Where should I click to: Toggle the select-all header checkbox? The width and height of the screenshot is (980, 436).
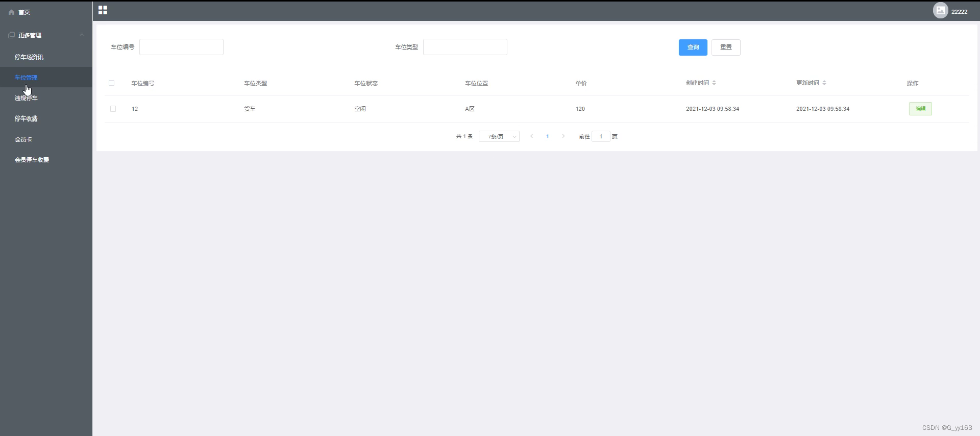[112, 83]
